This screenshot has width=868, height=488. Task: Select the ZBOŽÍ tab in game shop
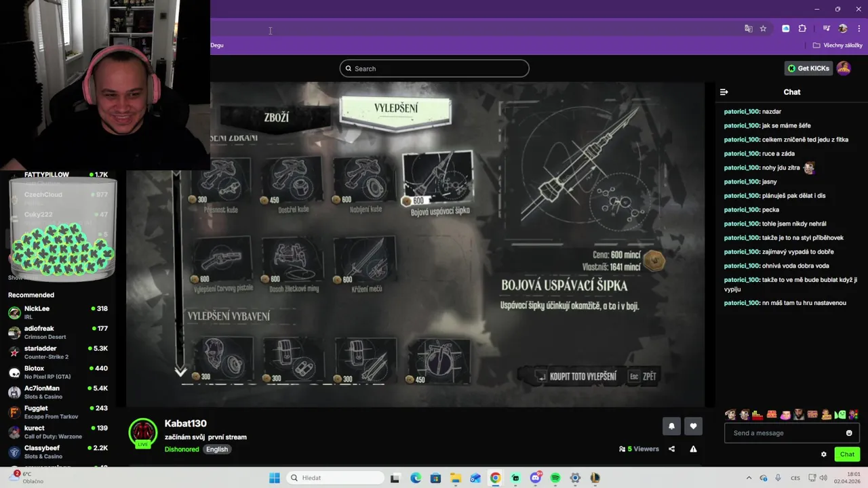276,117
